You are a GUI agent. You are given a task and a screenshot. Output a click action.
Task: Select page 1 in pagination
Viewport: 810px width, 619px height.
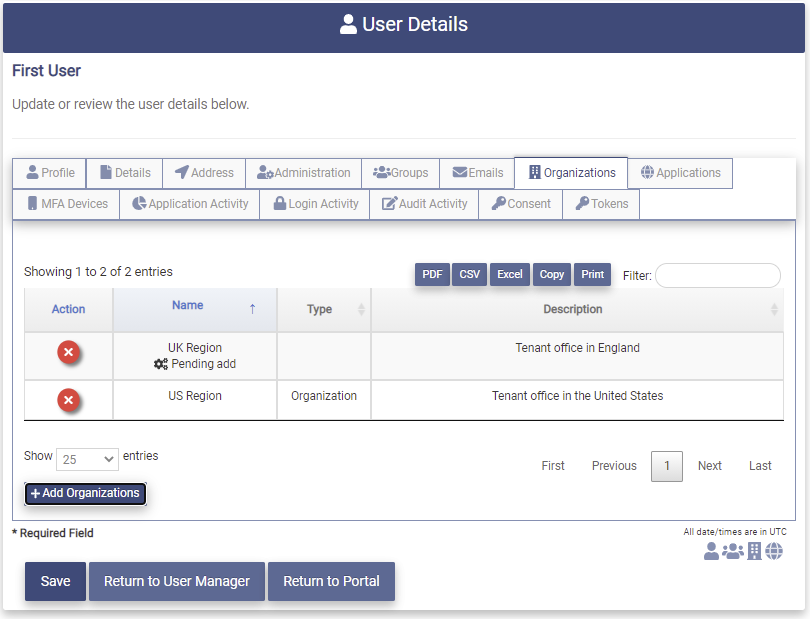(x=667, y=466)
